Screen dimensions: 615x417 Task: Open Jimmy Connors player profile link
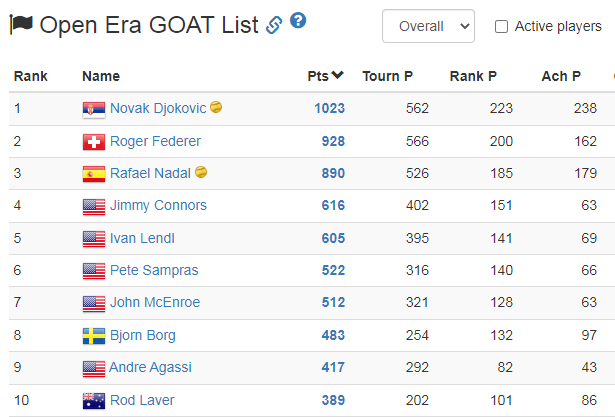click(158, 205)
